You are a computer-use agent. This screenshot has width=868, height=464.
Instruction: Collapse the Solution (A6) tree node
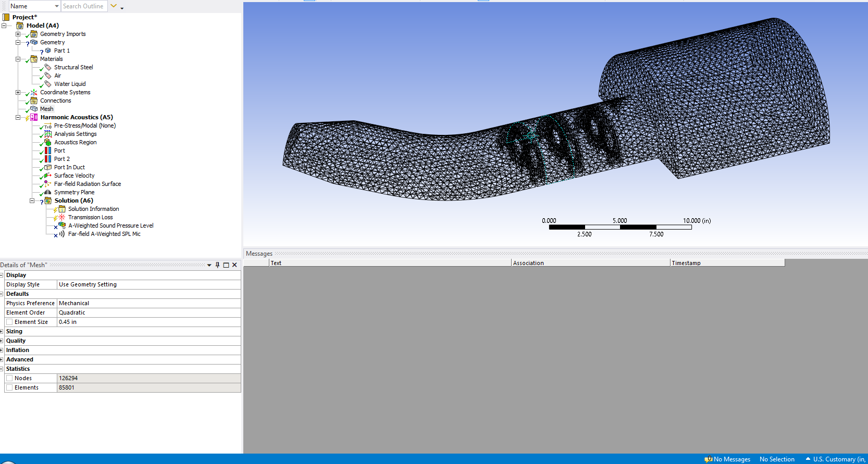[x=32, y=200]
